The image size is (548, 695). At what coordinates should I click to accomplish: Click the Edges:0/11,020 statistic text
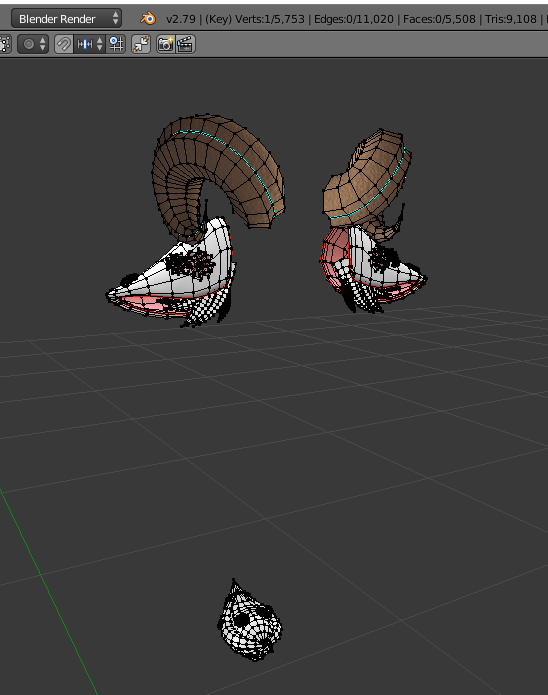tap(354, 19)
